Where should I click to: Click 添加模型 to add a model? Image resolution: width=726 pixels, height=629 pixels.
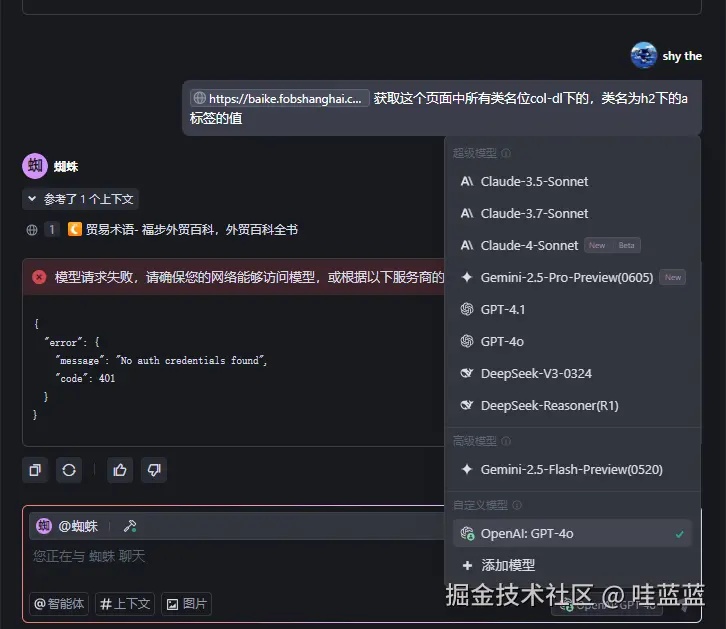[507, 565]
